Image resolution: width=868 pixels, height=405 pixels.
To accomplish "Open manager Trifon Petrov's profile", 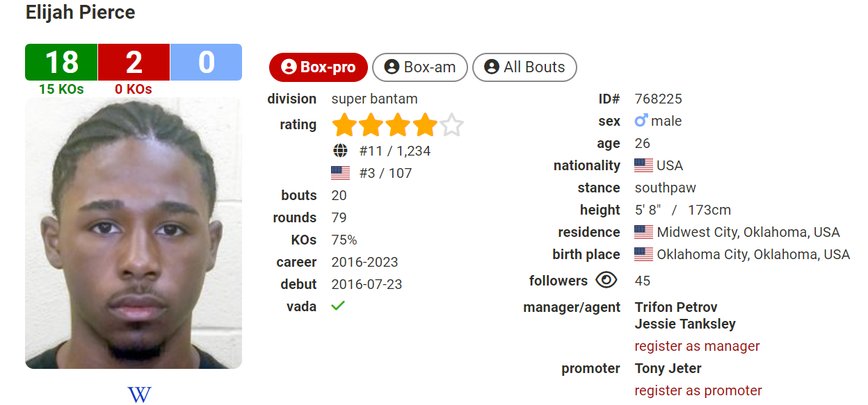I will (676, 307).
